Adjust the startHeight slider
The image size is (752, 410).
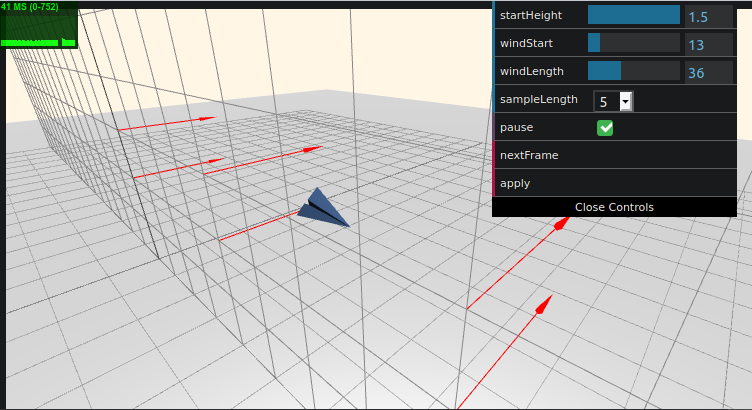pos(634,15)
